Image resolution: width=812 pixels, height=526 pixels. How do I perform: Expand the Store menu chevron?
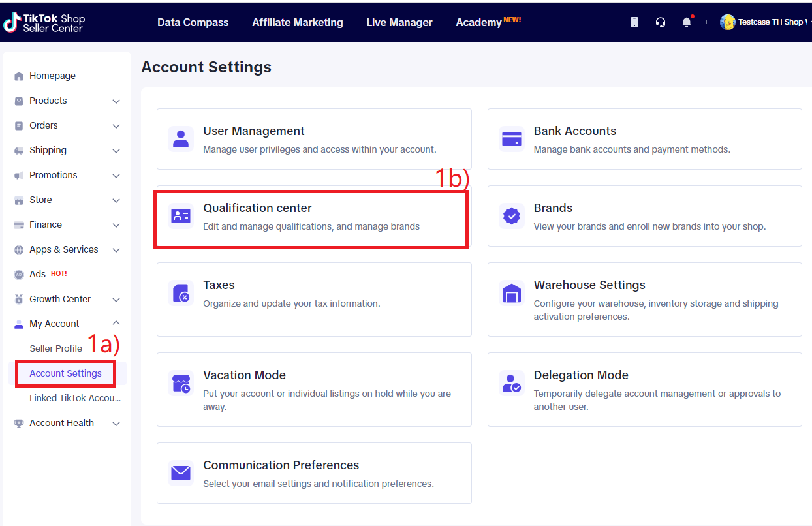116,200
